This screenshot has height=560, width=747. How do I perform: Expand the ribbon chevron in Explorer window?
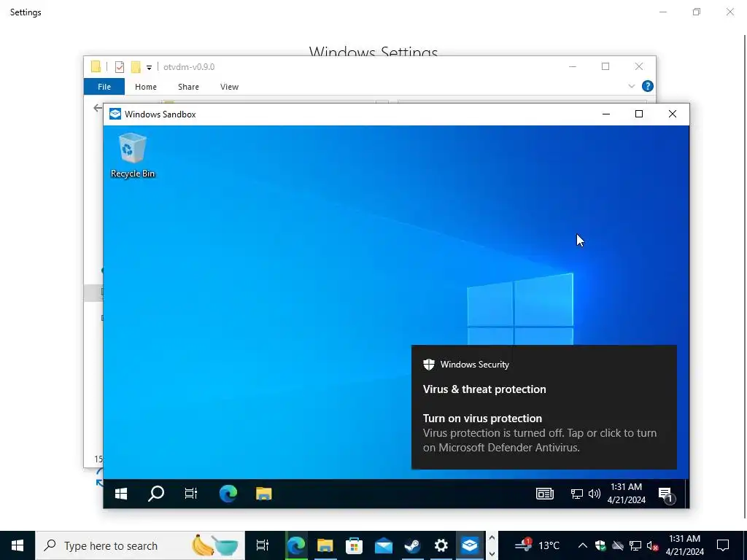pyautogui.click(x=632, y=86)
